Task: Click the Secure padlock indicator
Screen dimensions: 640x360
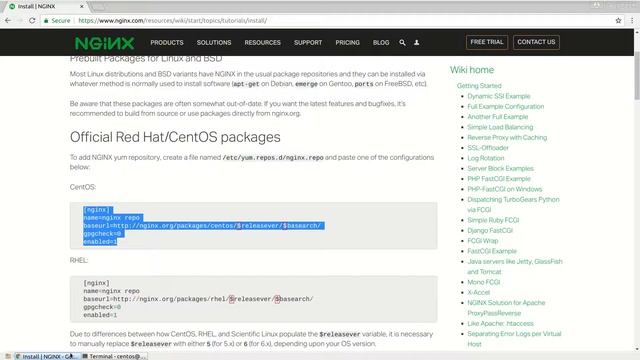Action: pyautogui.click(x=57, y=20)
